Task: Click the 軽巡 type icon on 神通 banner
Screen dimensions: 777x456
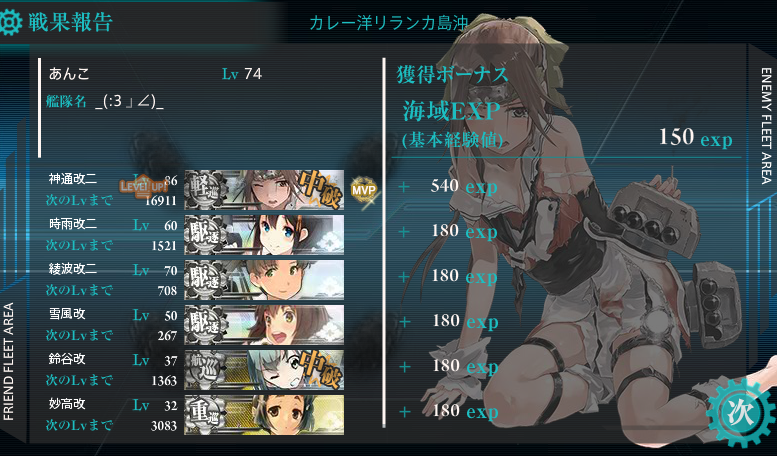Action: (x=205, y=190)
